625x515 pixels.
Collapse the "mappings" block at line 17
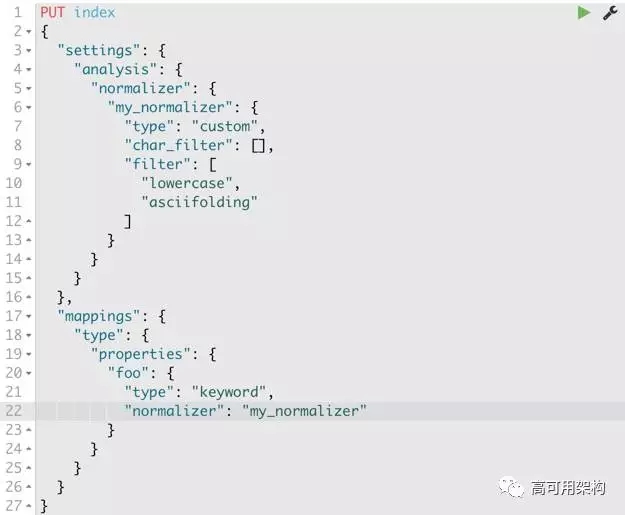(29, 316)
